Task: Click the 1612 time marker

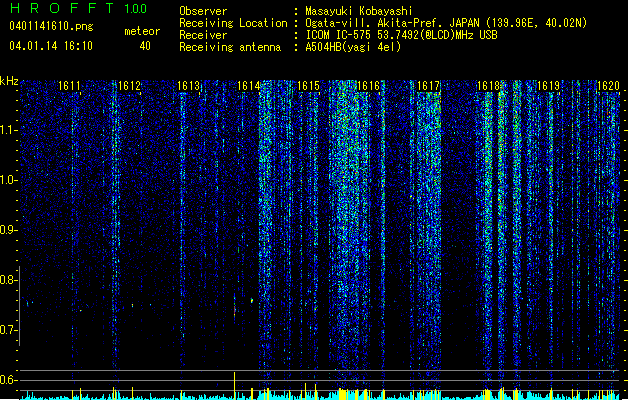Action: point(129,86)
